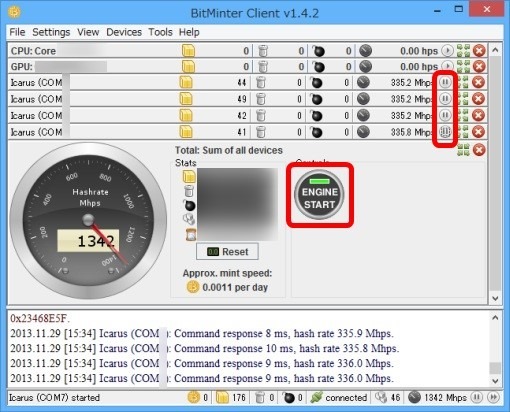Click the status bar trash icon
This screenshot has width=510, height=412.
pyautogui.click(x=260, y=397)
